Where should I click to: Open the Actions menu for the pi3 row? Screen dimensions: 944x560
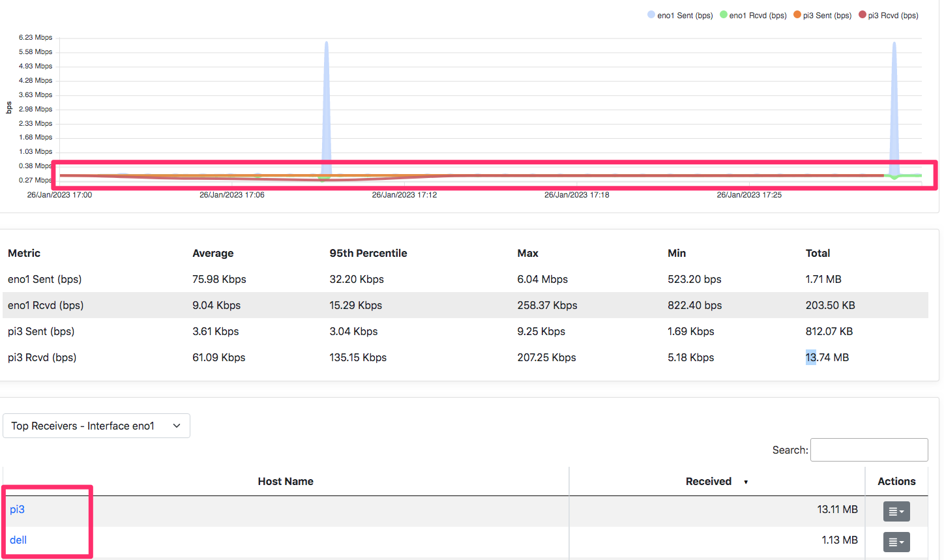pos(896,511)
